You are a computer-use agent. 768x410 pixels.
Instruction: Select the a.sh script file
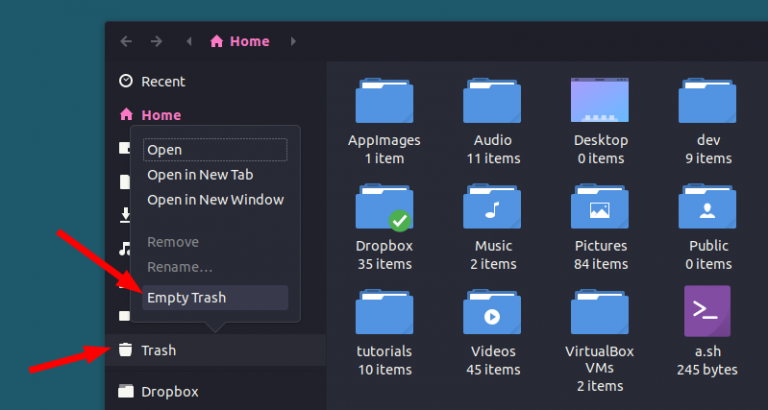point(707,311)
